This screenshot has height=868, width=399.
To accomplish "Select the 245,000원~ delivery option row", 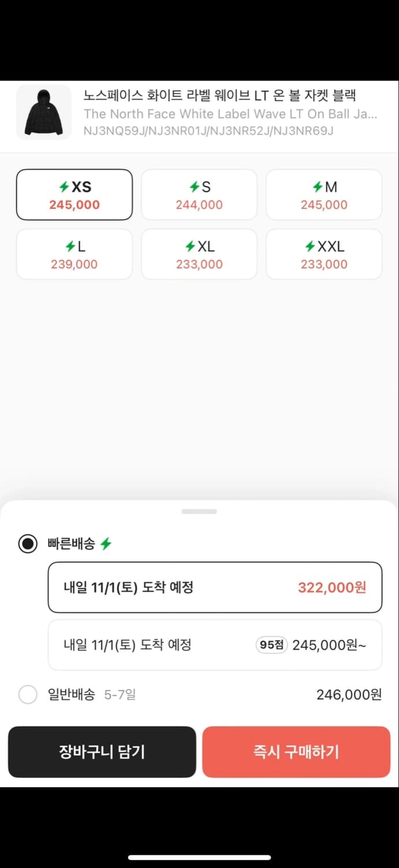I will tap(215, 645).
